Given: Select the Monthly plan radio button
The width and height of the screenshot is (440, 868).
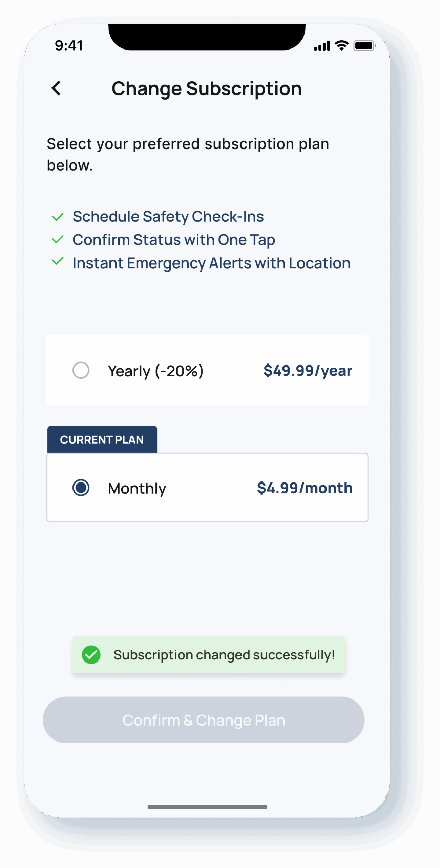Looking at the screenshot, I should tap(81, 488).
